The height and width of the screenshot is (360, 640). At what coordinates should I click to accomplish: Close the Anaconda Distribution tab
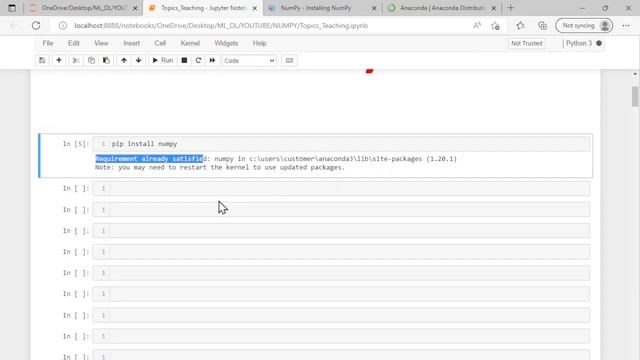pos(493,8)
